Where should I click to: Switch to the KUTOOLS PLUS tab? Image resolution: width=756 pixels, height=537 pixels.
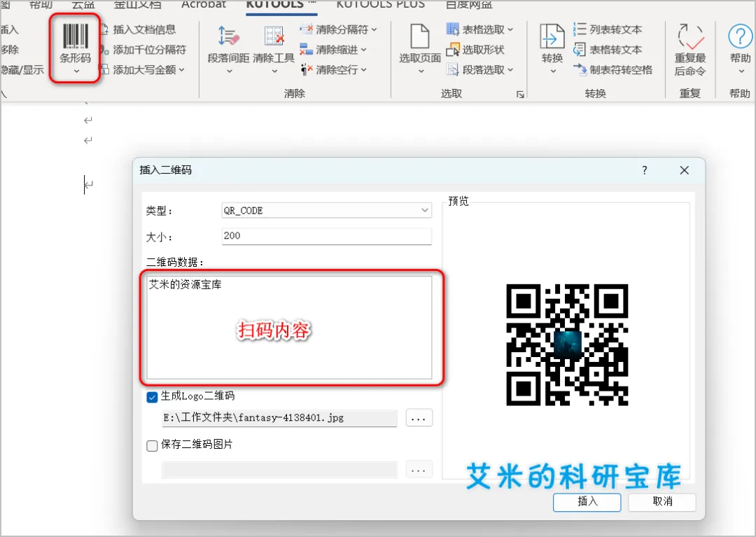pos(380,4)
